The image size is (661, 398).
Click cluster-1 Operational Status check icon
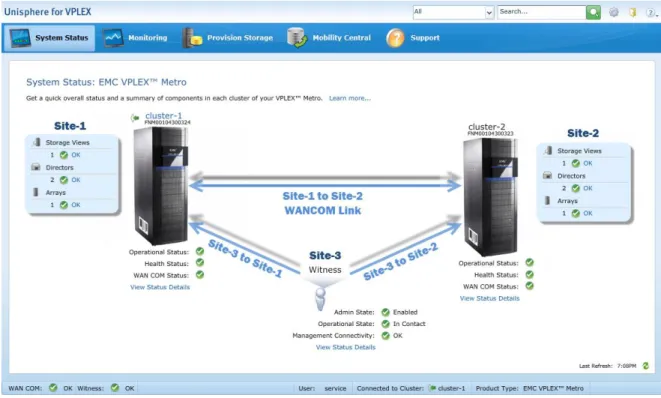[x=200, y=251]
